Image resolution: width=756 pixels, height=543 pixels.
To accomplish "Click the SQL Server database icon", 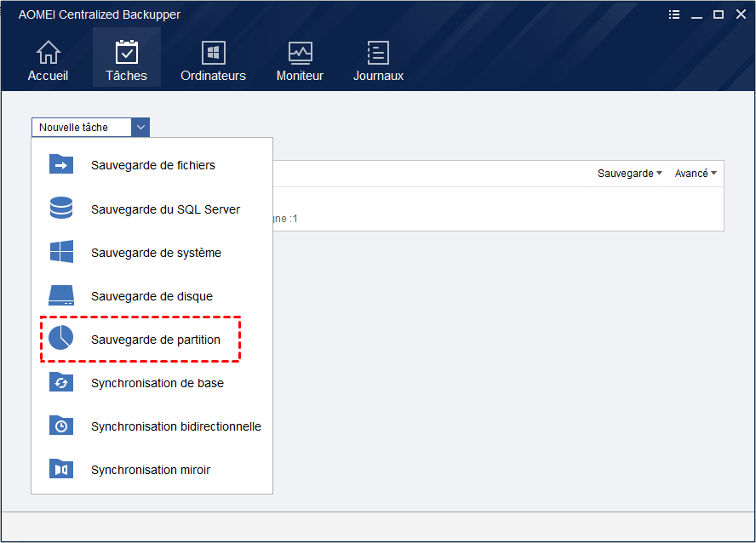I will pos(61,208).
